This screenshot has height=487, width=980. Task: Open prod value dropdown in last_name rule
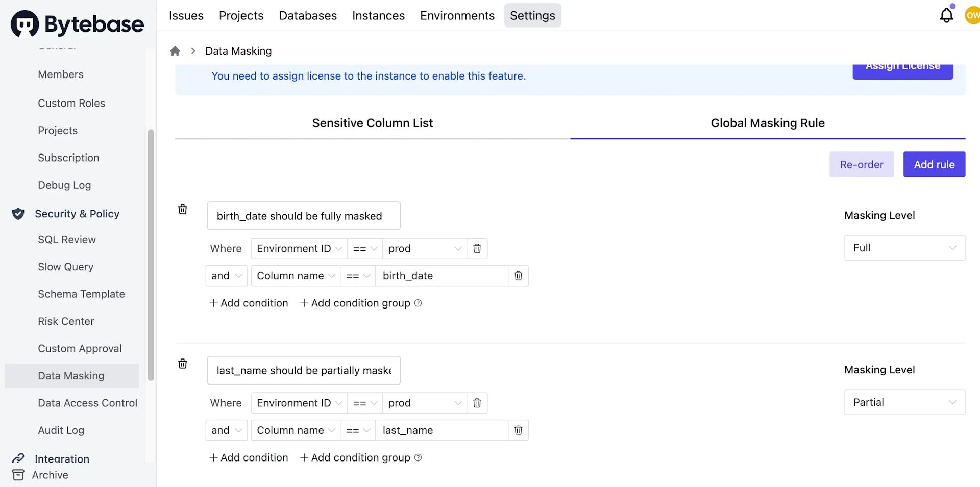tap(425, 403)
